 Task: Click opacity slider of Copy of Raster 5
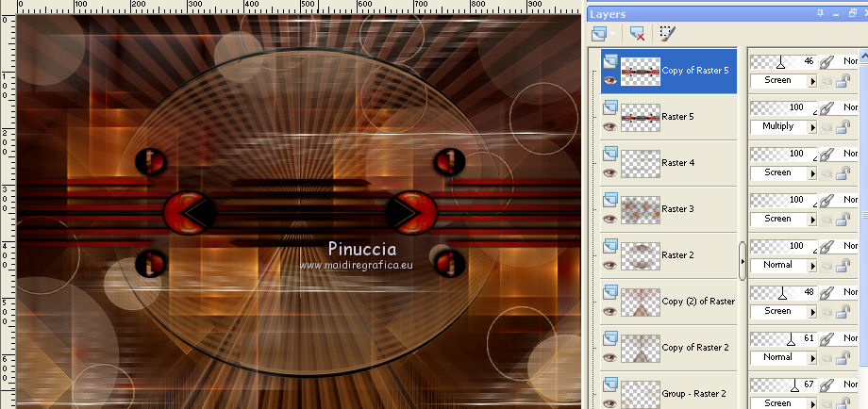point(783,61)
